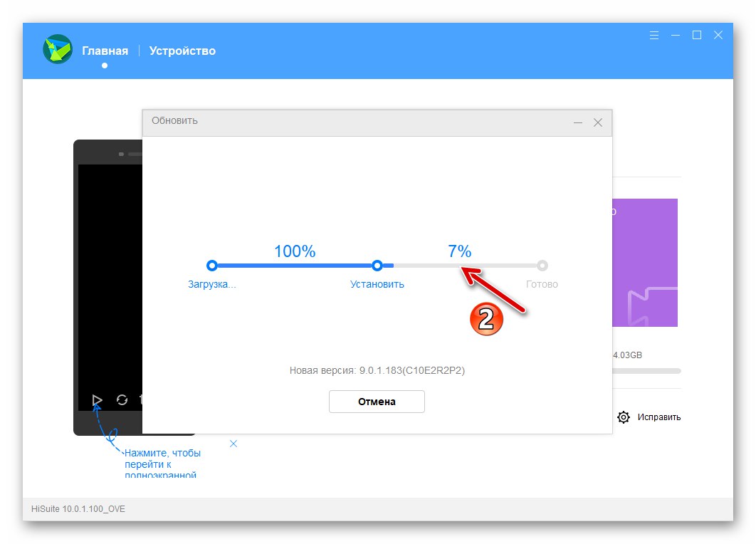Click the Отмена button
The image size is (756, 544).
coord(377,402)
